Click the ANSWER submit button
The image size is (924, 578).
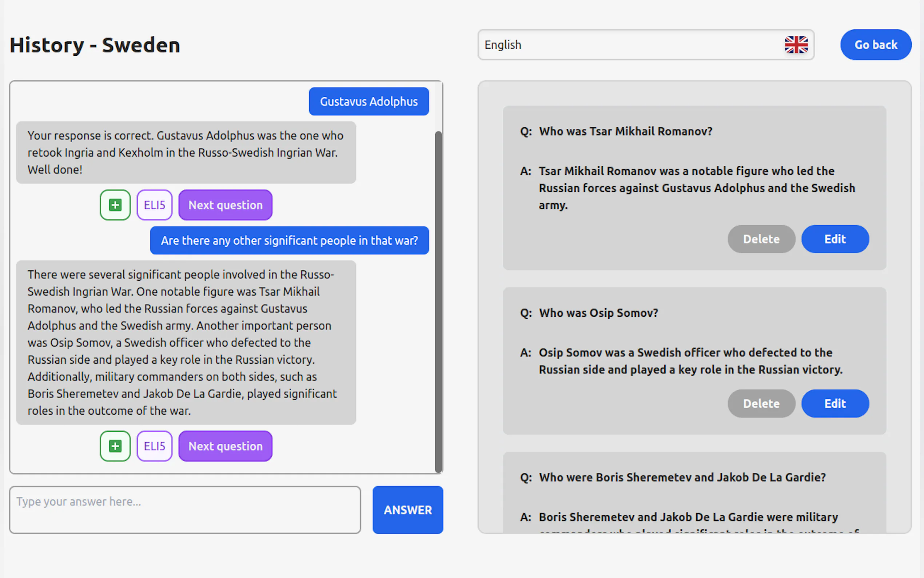(x=407, y=510)
